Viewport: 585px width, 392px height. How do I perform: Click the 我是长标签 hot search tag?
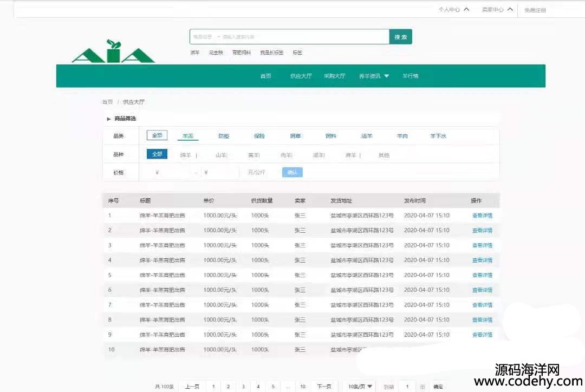(x=271, y=53)
